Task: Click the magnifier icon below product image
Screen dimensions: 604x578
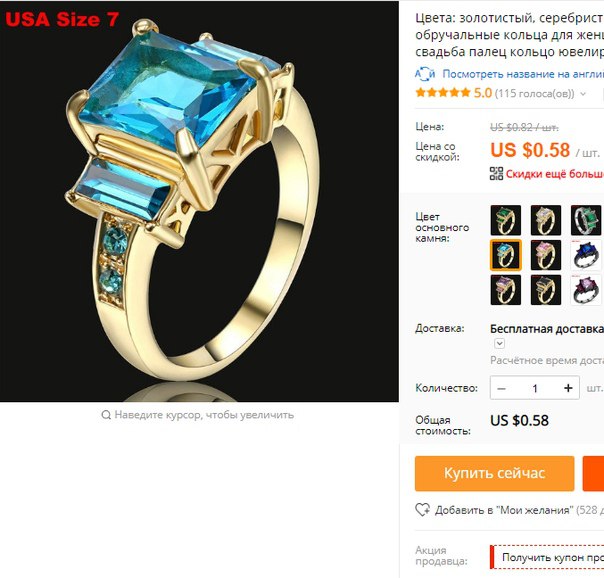Action: [106, 415]
